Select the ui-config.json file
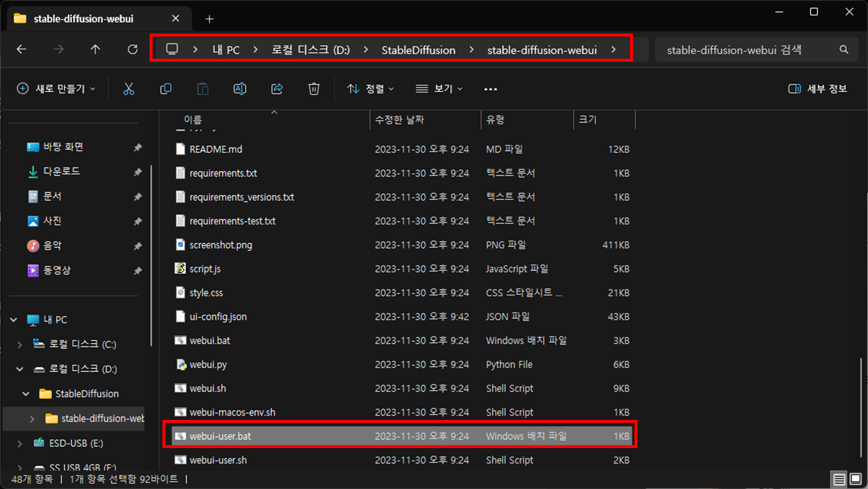The image size is (868, 489). point(402,316)
